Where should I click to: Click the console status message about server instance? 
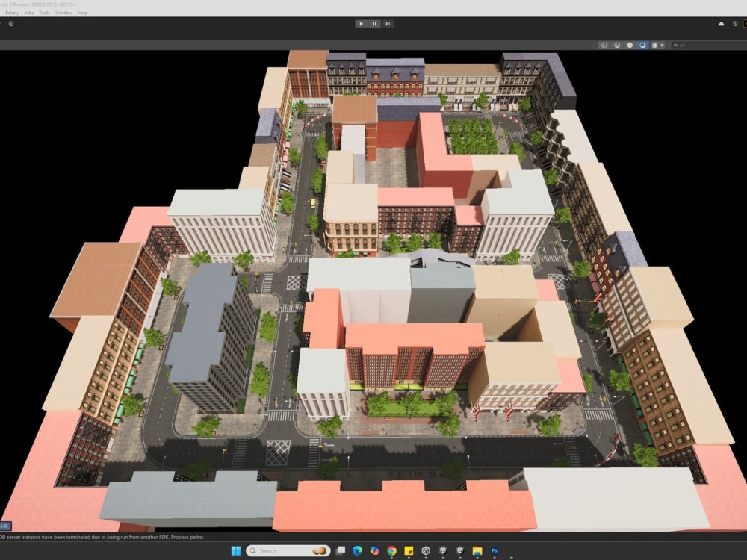point(102,537)
